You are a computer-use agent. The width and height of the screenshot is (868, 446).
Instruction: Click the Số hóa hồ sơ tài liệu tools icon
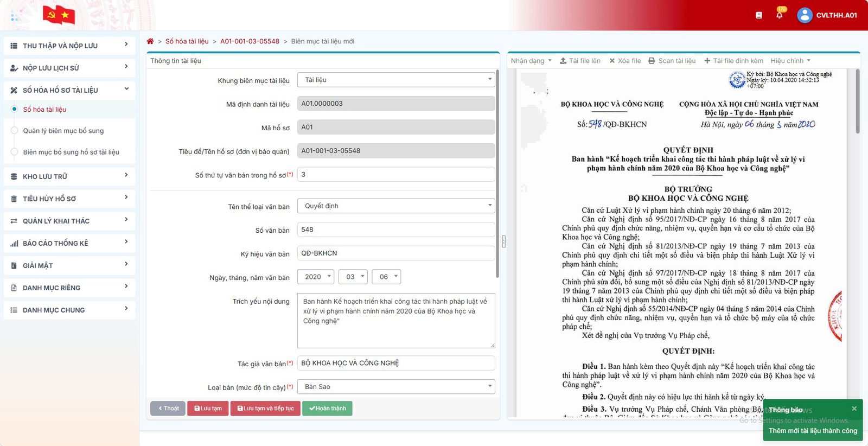point(14,91)
